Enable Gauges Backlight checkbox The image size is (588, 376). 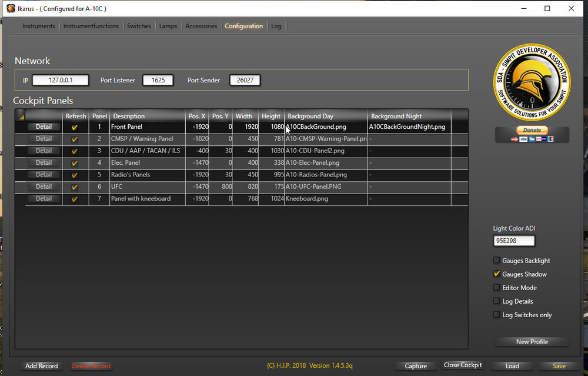coord(496,260)
